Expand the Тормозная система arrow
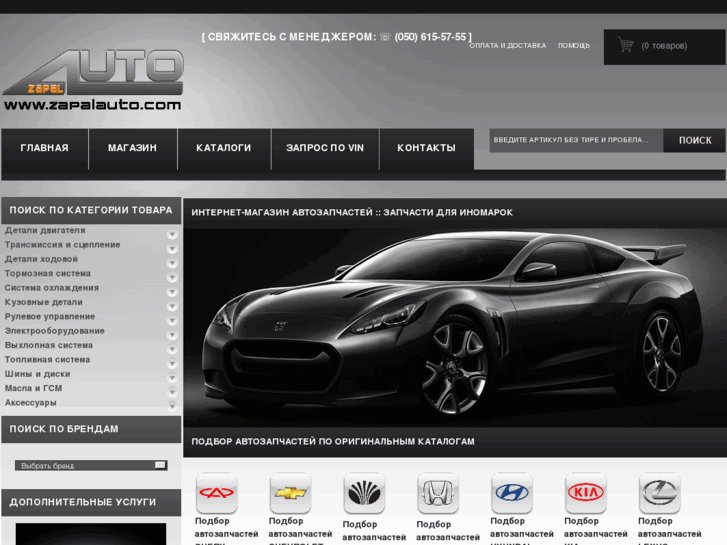Image resolution: width=727 pixels, height=545 pixels. click(x=172, y=278)
